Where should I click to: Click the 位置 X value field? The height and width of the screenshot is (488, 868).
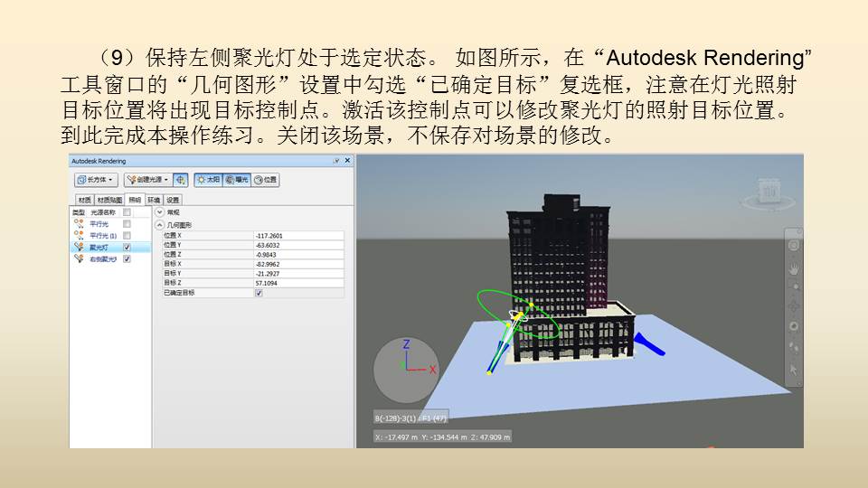299,236
